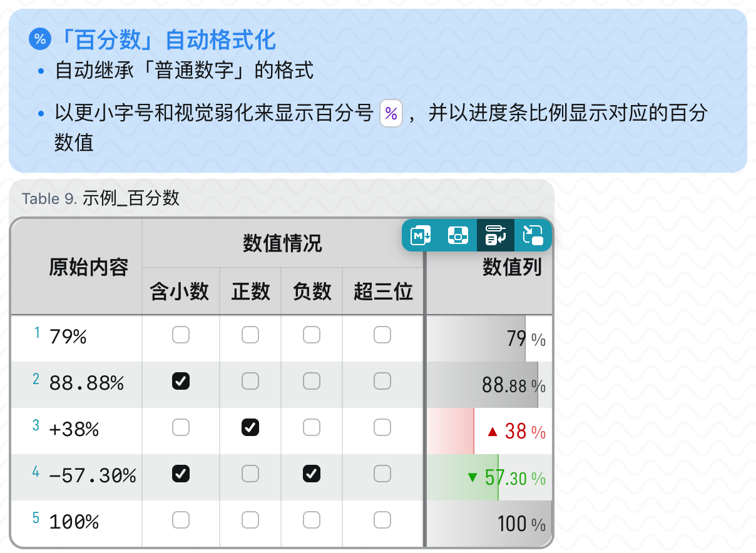
Task: Copy table as Markdown icon
Action: coord(421,235)
